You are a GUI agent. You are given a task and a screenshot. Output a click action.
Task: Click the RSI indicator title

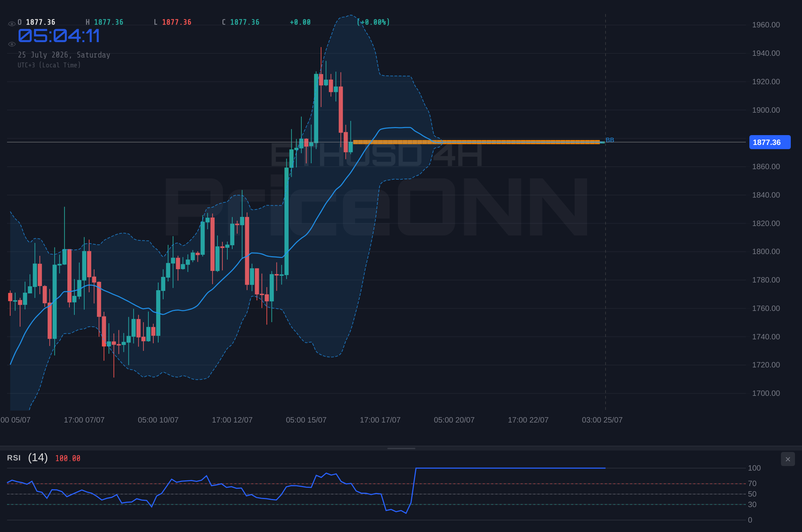(x=14, y=458)
